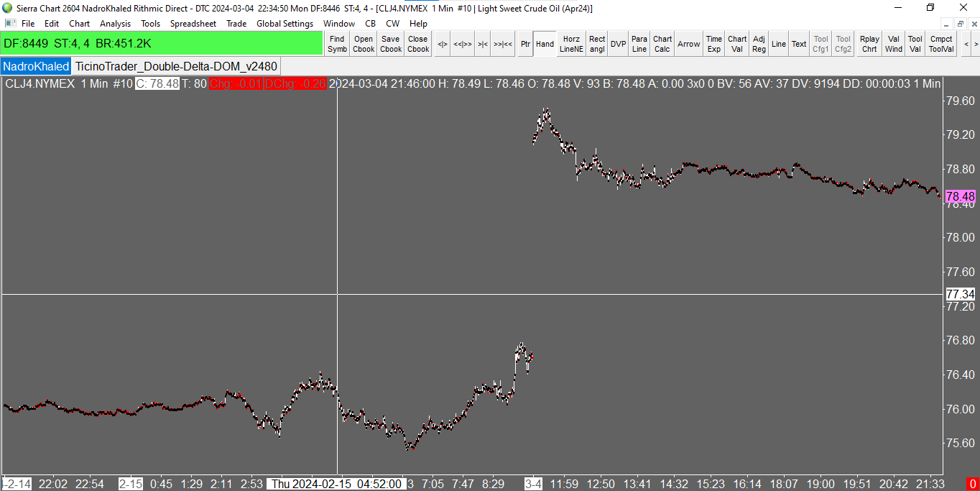Click the green DF:8449 status box
This screenshot has height=491, width=980.
[x=162, y=43]
